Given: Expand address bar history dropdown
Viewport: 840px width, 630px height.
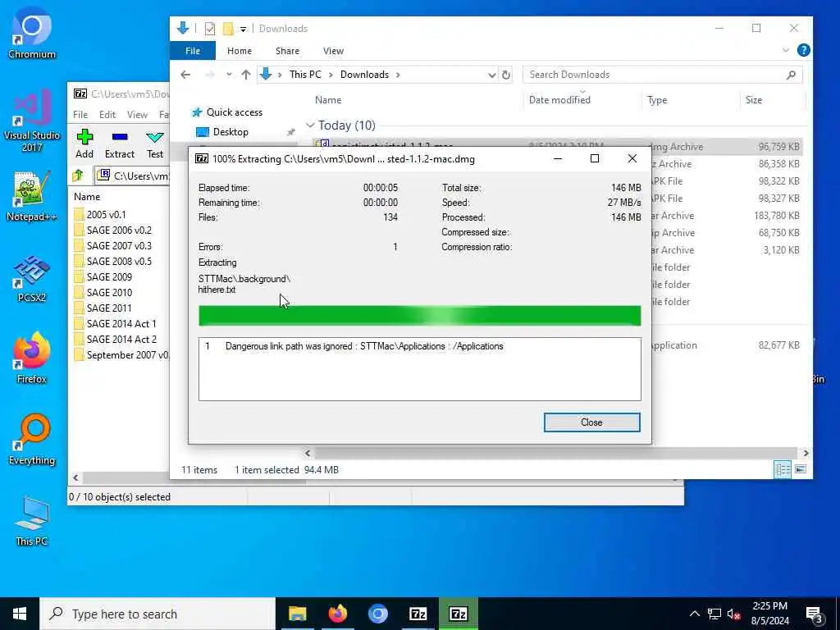Looking at the screenshot, I should pos(492,75).
